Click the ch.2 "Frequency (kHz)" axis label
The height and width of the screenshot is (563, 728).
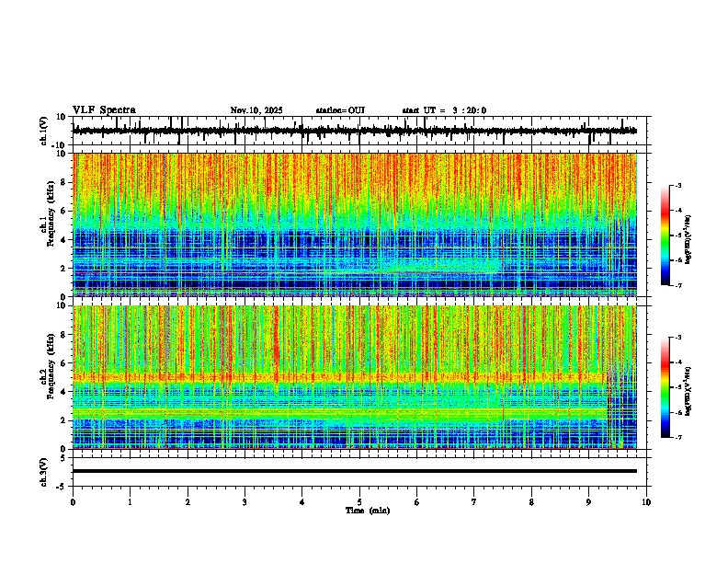pyautogui.click(x=51, y=366)
